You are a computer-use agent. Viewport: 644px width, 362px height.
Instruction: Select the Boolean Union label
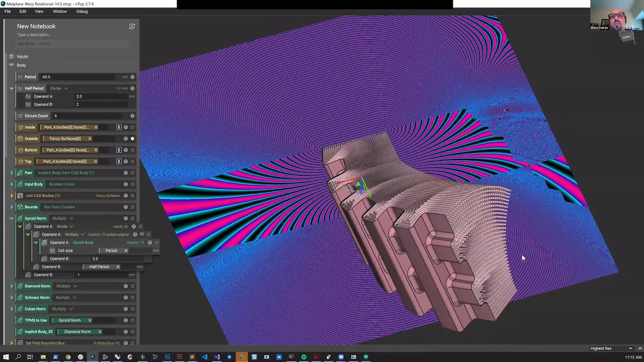click(62, 184)
